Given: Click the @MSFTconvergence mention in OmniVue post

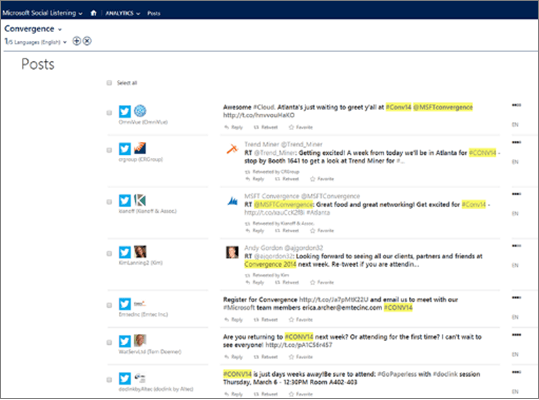Looking at the screenshot, I should tap(443, 107).
